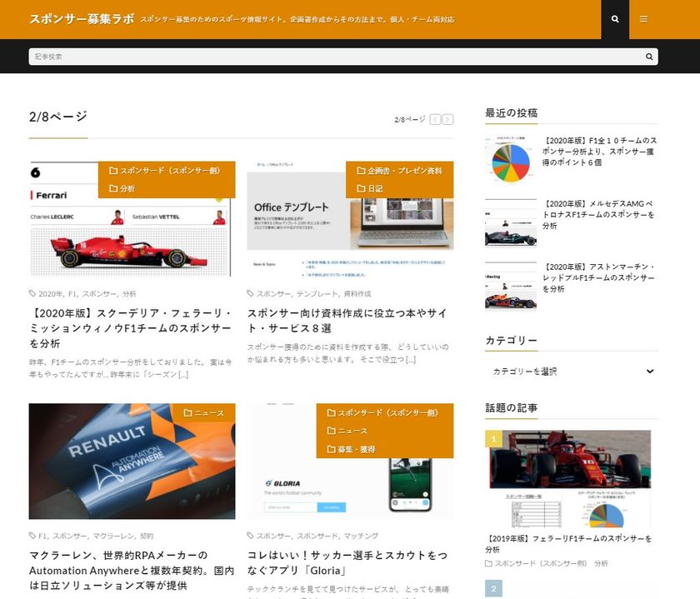Open site search via the header magnifier icon
Screen dimensions: 700x599
coord(614,19)
